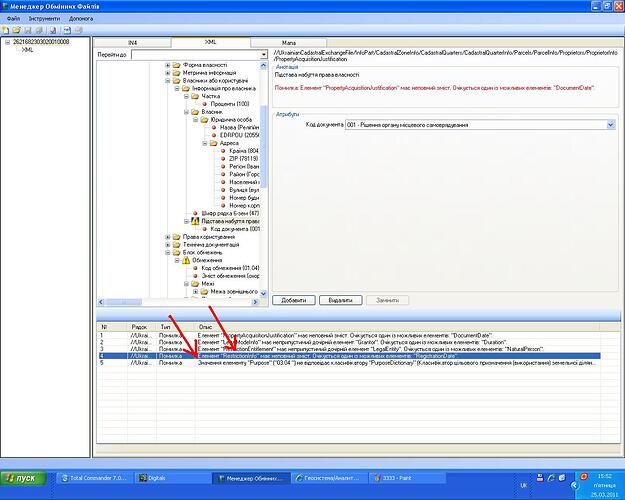Click the 'Опис' column header
625x500 pixels.
[398, 327]
